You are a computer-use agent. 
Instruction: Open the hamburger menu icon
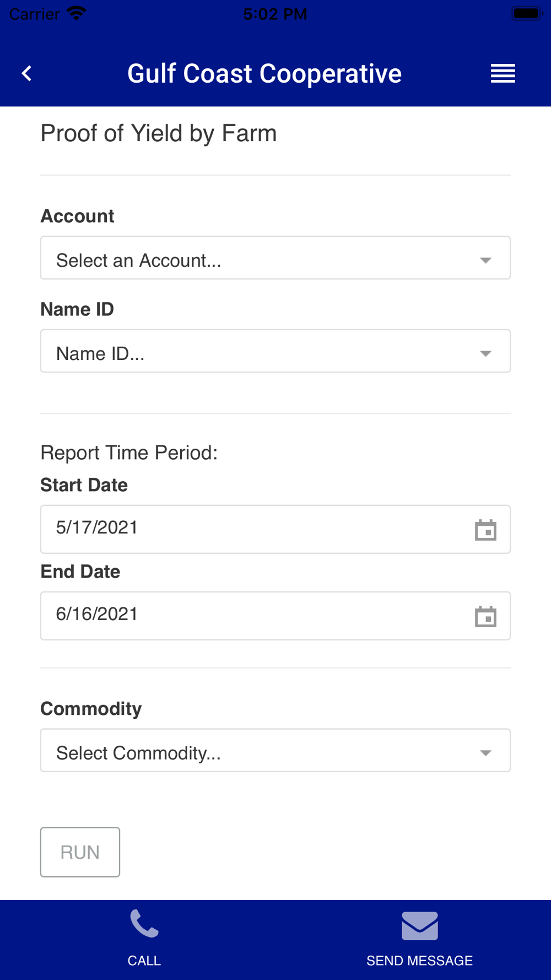[503, 73]
